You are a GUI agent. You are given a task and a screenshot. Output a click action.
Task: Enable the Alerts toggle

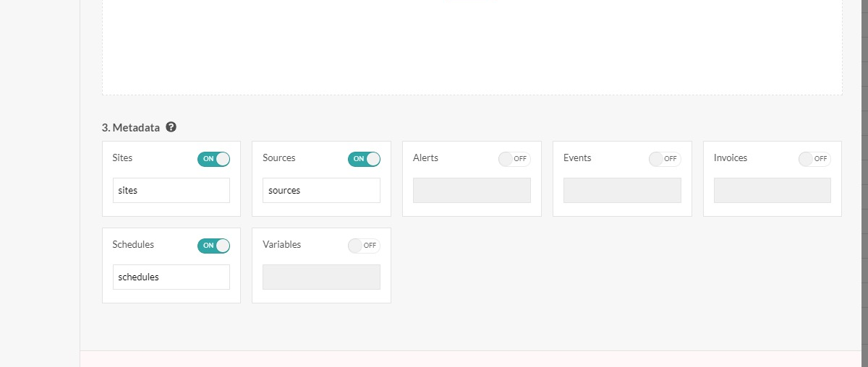[x=514, y=159]
